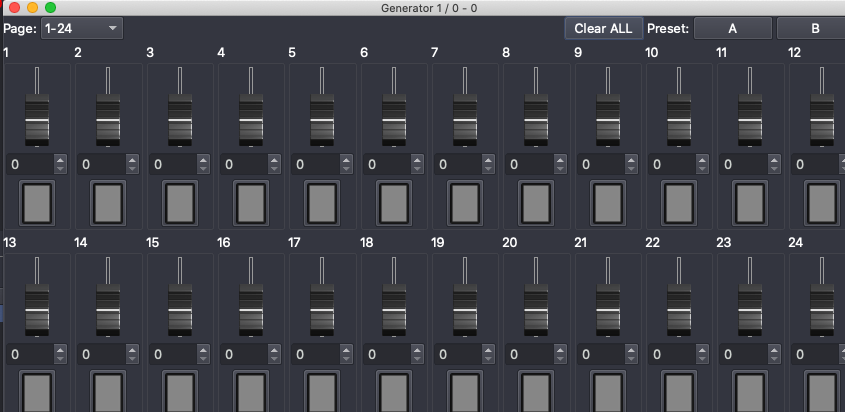Increment channel 11 value with up arrow

click(774, 160)
